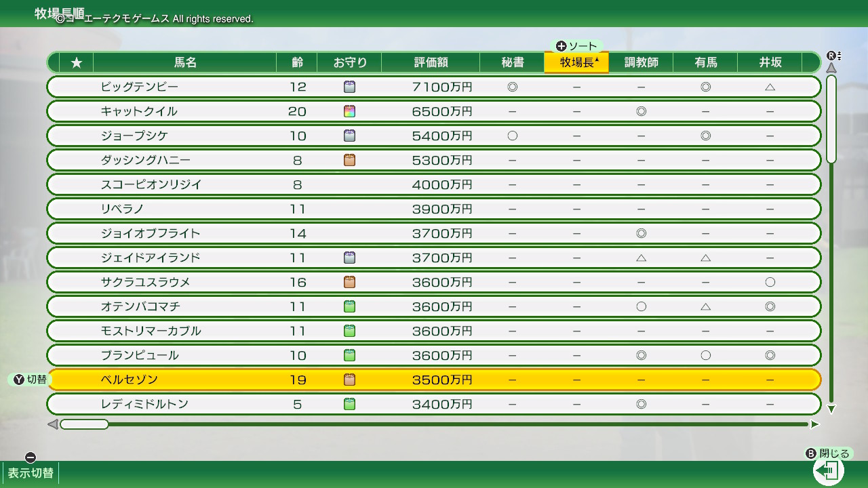Sort by the 井坂 column header
The height and width of the screenshot is (488, 868).
770,62
